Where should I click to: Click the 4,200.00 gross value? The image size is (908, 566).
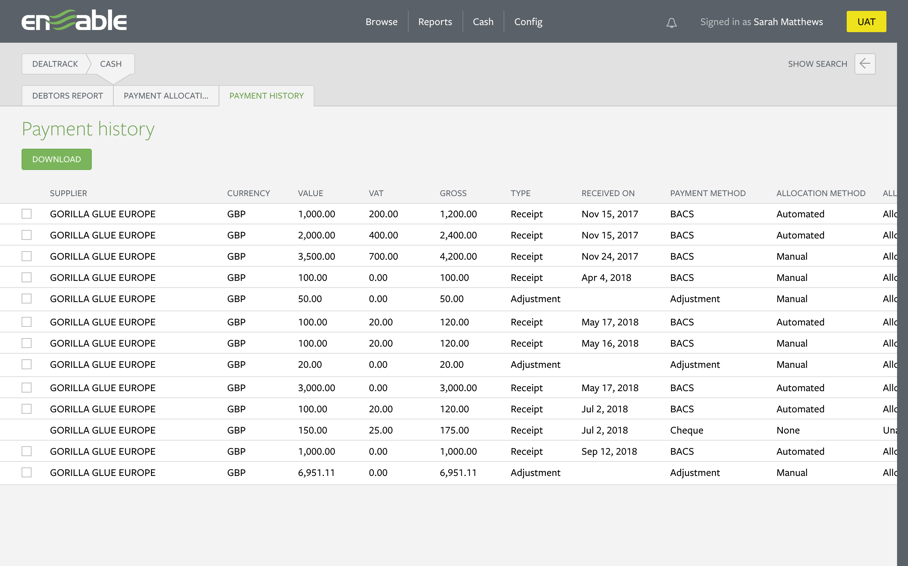click(x=458, y=256)
